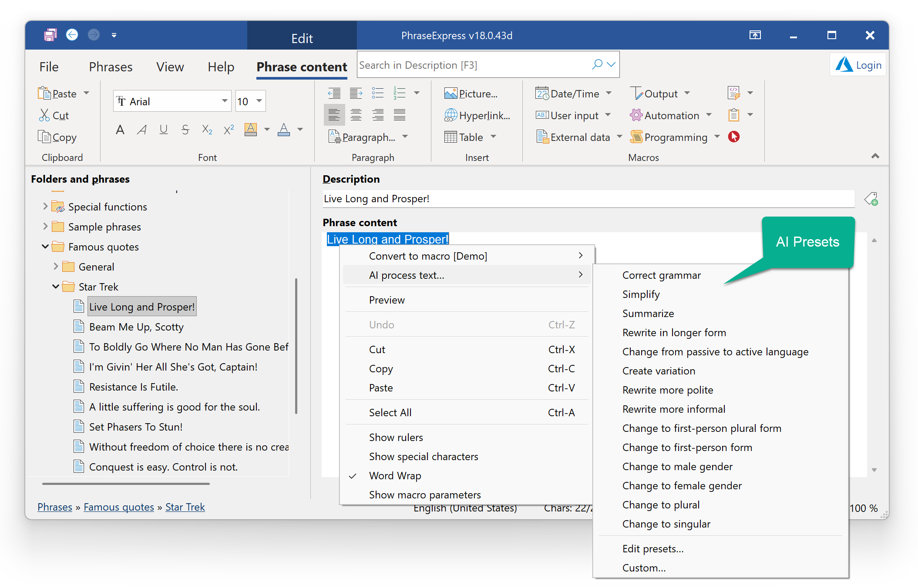The image size is (918, 588).
Task: Apply Subscript formatting
Action: tap(207, 130)
